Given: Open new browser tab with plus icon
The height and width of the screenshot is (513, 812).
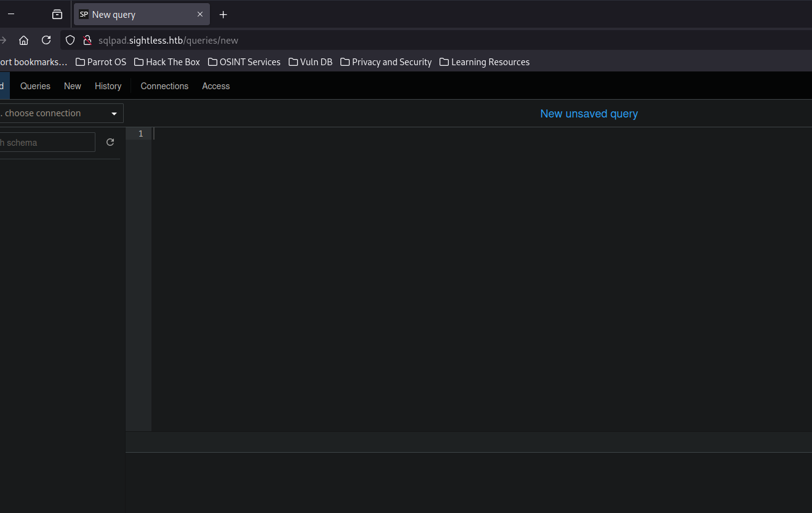Looking at the screenshot, I should tap(223, 14).
